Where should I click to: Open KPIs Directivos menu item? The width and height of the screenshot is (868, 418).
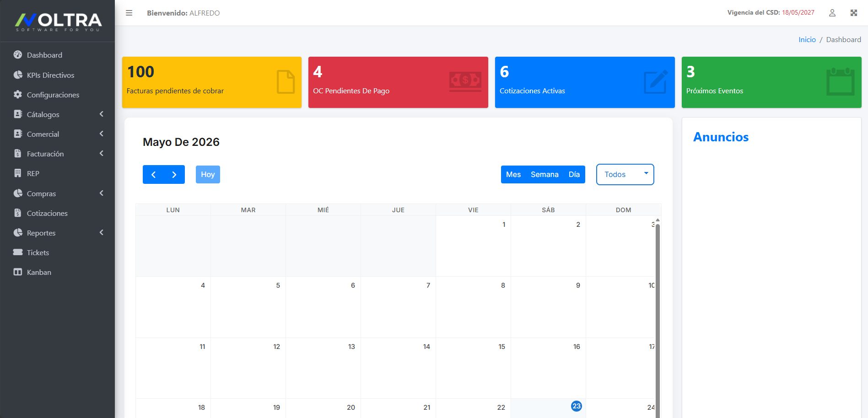pyautogui.click(x=57, y=75)
